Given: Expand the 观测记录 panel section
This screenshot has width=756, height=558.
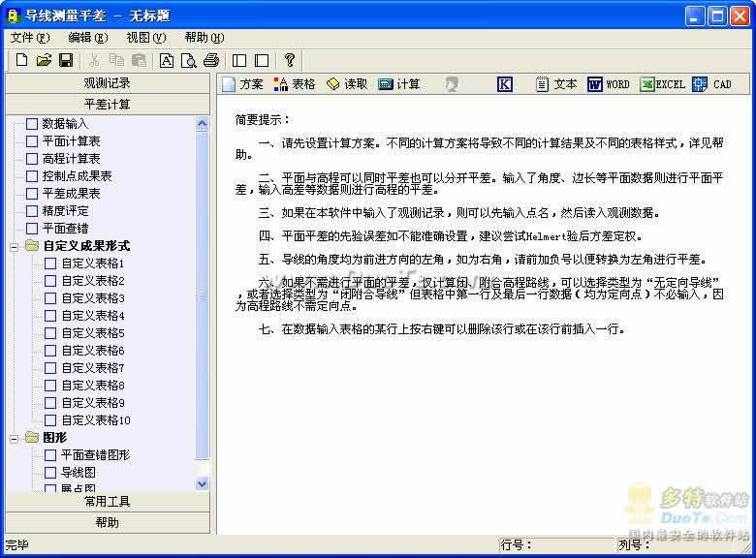Looking at the screenshot, I should [x=107, y=83].
